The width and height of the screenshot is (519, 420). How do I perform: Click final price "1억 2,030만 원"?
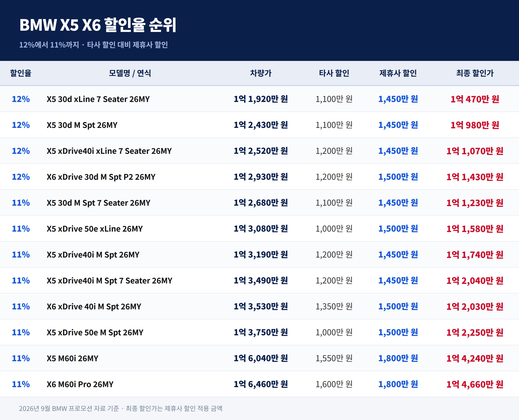pos(475,306)
